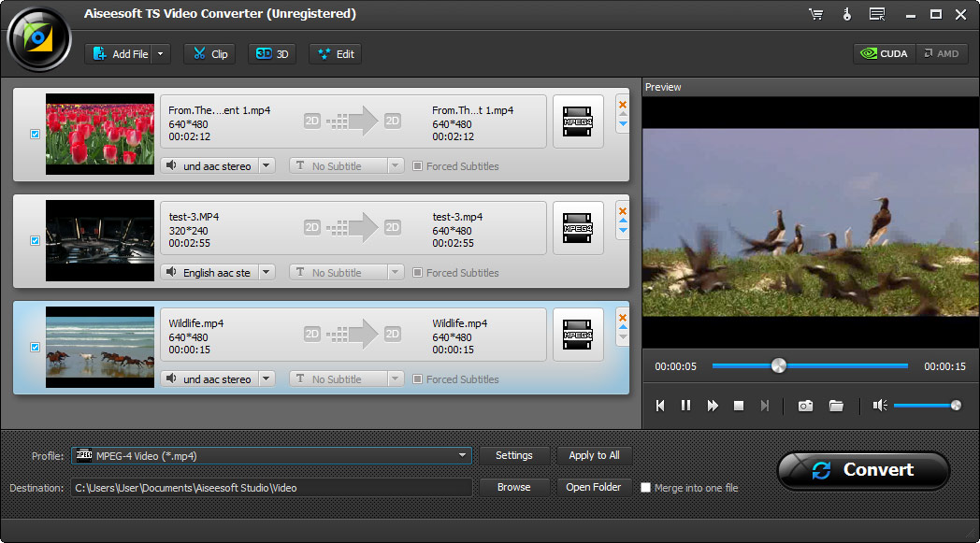980x543 pixels.
Task: Enable Forced Subtitles for Wildlife file
Action: click(x=417, y=379)
